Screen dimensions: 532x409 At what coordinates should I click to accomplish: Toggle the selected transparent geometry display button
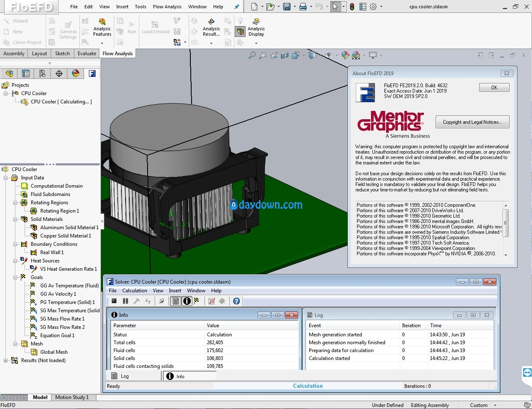point(240,32)
